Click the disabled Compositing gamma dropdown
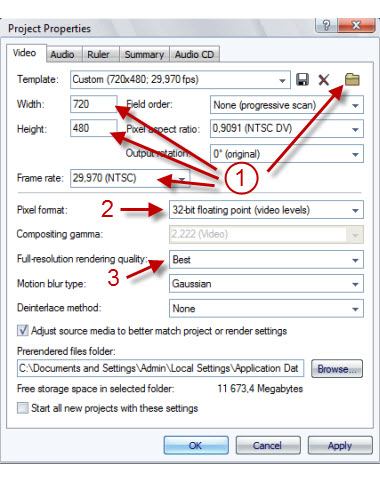 [266, 234]
